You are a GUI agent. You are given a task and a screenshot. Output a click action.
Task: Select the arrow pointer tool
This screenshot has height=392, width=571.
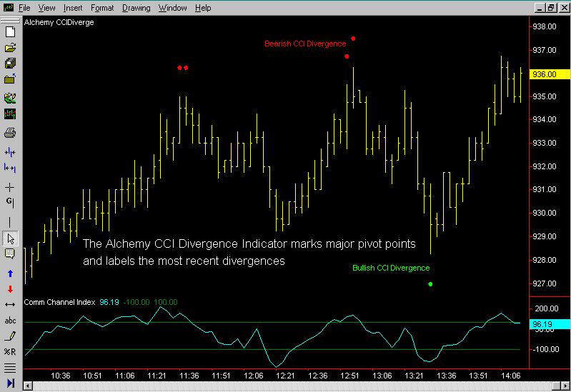point(10,238)
